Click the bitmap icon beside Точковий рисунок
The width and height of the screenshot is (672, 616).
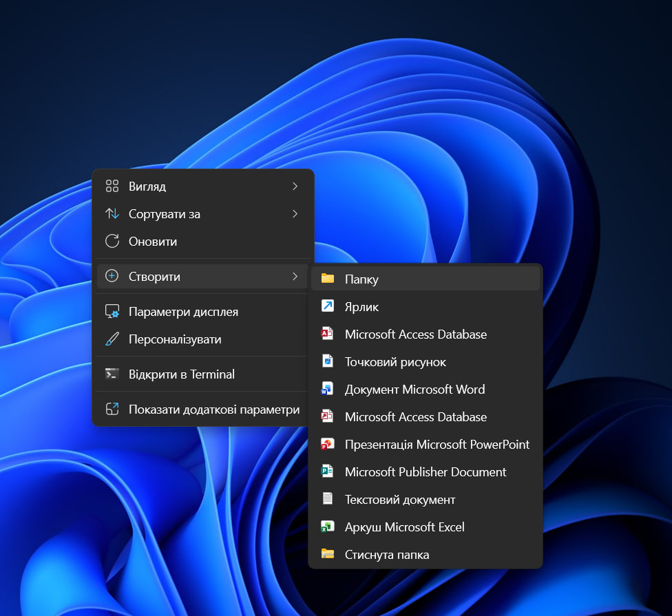[x=328, y=361]
